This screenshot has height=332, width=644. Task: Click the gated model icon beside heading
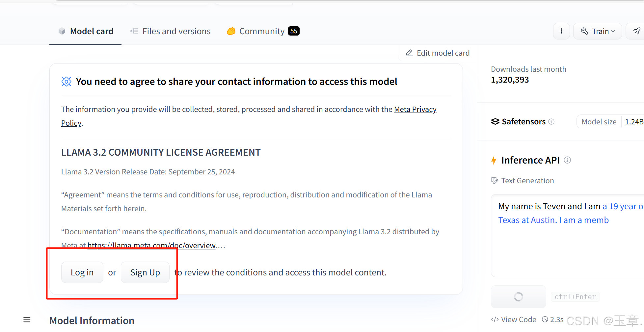coord(67,81)
